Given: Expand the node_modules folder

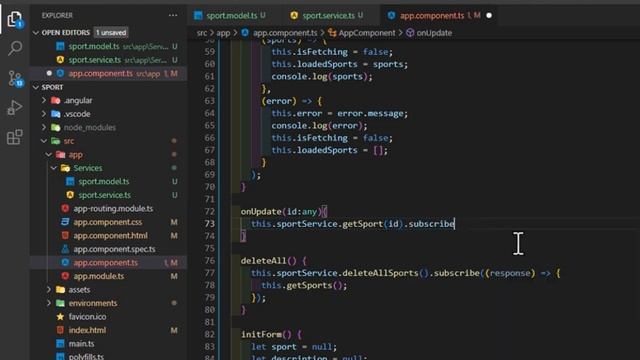Looking at the screenshot, I should 89,127.
